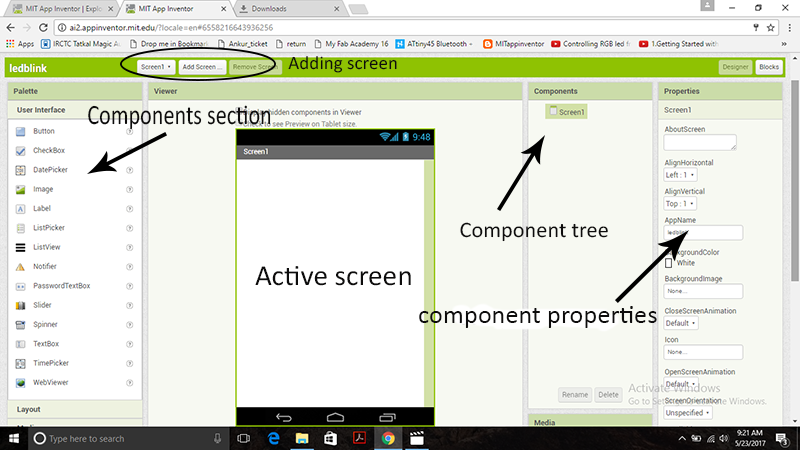Click the Add Screen button

coord(202,67)
